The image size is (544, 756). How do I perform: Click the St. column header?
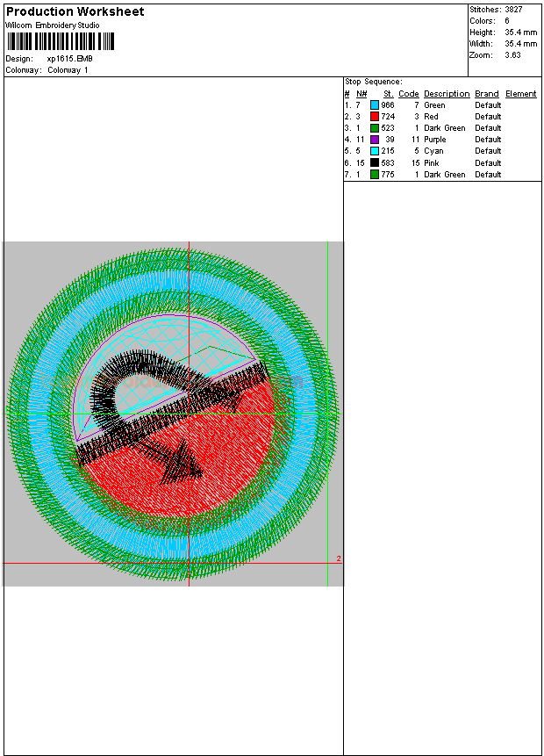click(389, 94)
